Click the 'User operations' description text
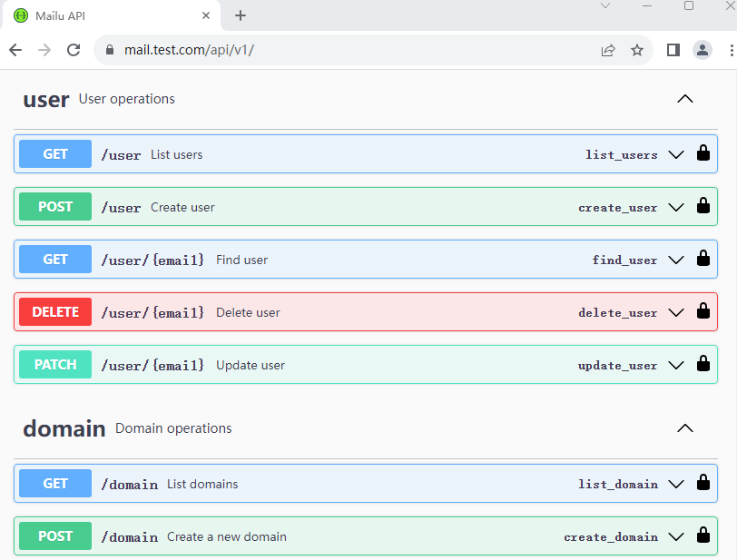 (127, 99)
